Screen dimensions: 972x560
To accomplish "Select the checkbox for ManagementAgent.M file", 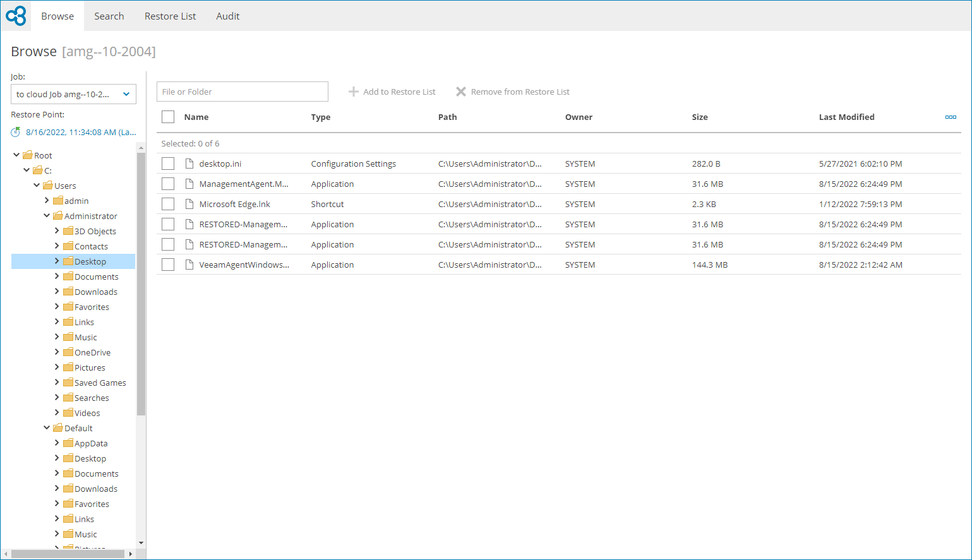I will pos(167,184).
